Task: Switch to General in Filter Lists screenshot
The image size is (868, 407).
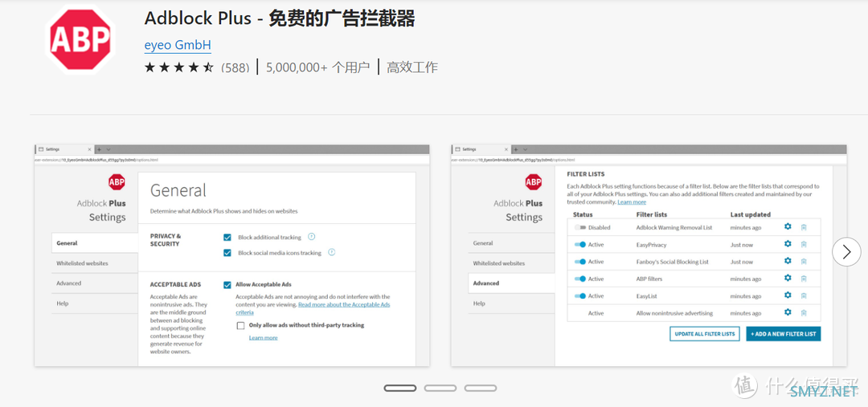Action: tap(511, 242)
